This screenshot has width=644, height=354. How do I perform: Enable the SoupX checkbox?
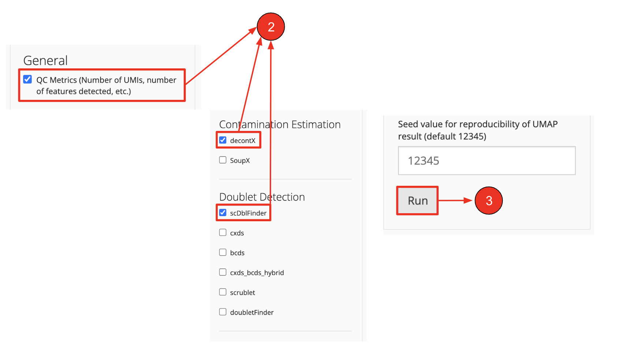click(223, 160)
